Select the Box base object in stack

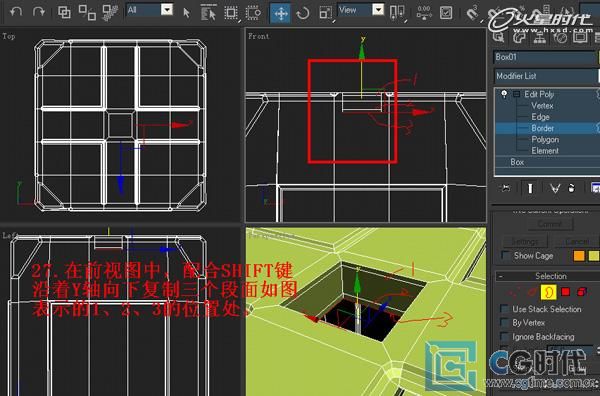coord(517,162)
